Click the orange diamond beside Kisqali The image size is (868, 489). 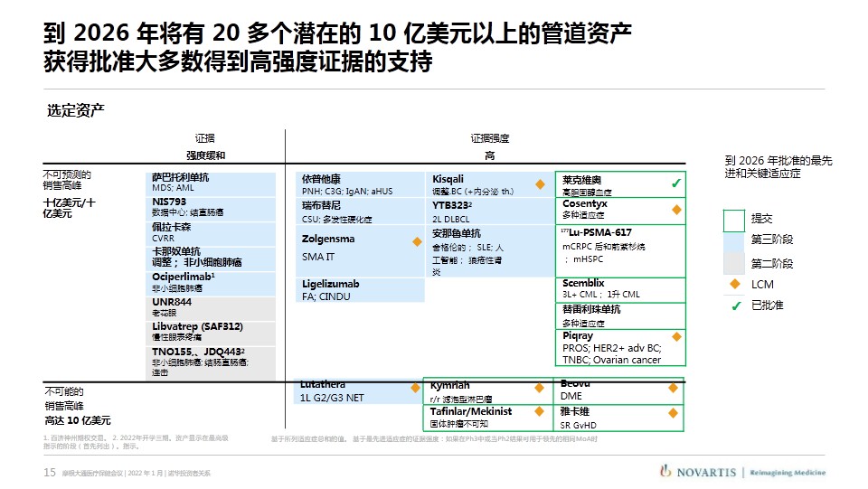540,184
